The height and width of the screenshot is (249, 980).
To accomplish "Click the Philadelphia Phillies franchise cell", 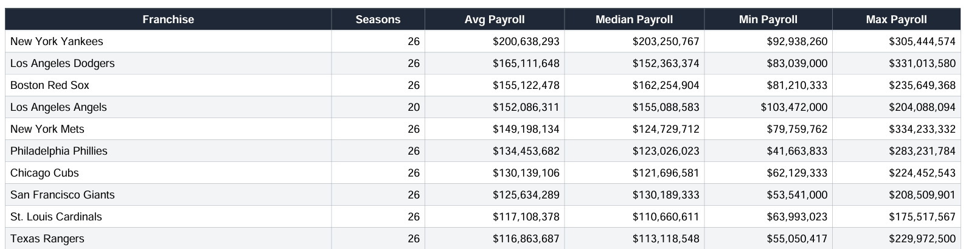I will click(59, 151).
